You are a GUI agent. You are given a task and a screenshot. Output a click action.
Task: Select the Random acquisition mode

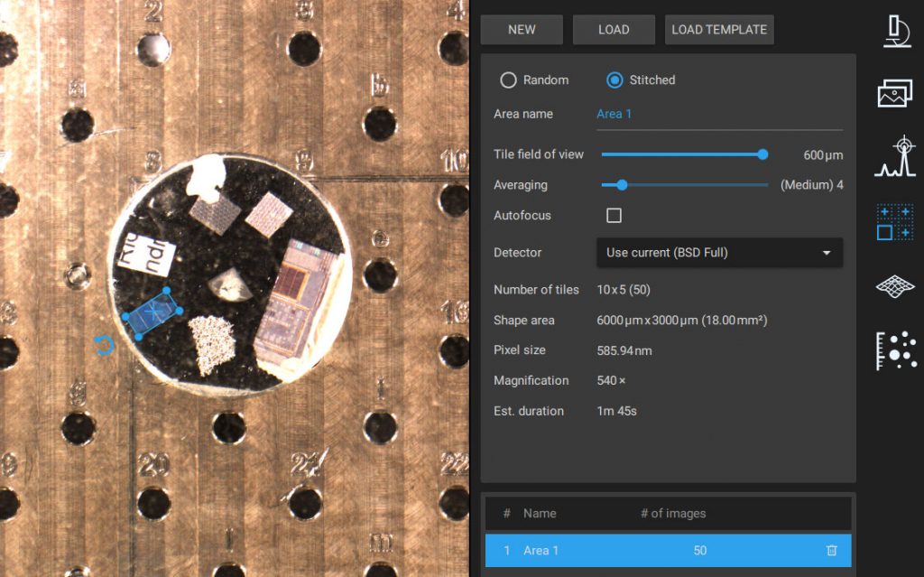tap(509, 79)
